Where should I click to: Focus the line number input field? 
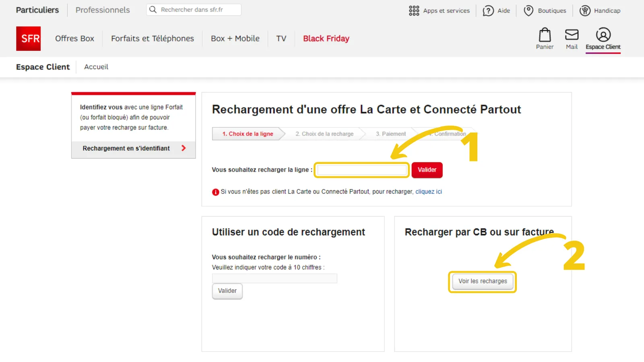point(362,170)
